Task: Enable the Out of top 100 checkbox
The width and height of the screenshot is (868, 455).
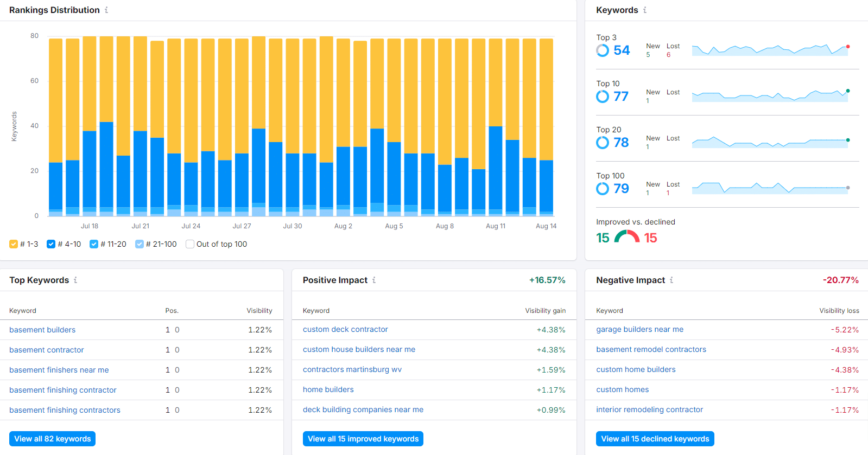Action: [190, 244]
